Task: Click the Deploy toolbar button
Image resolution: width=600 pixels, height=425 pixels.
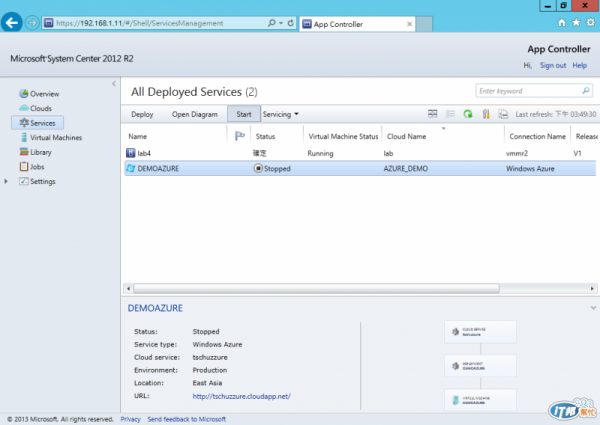Action: tap(142, 114)
